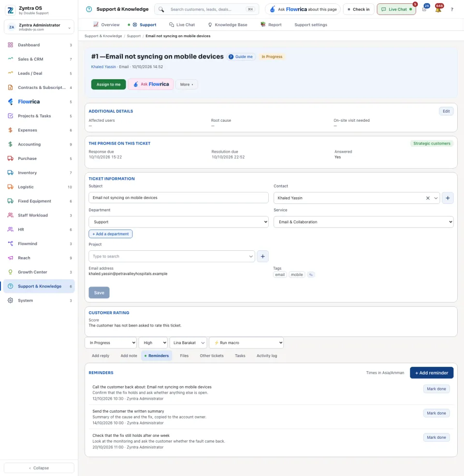464x476 pixels.
Task: Clear the Khaled Yassin contact selection
Action: (428, 198)
